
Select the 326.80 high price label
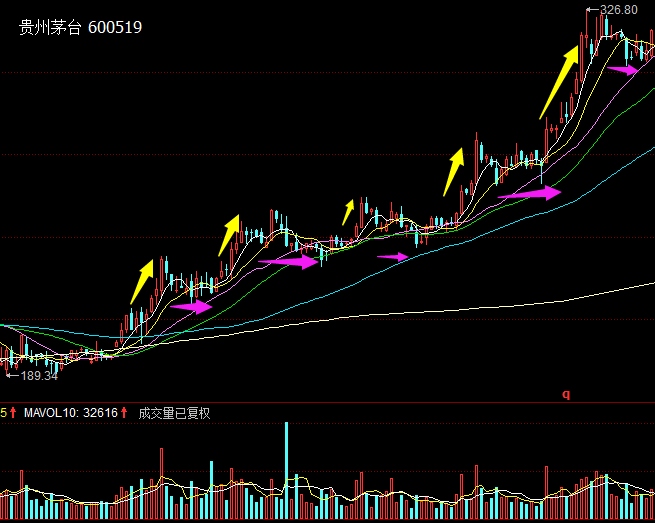[618, 10]
